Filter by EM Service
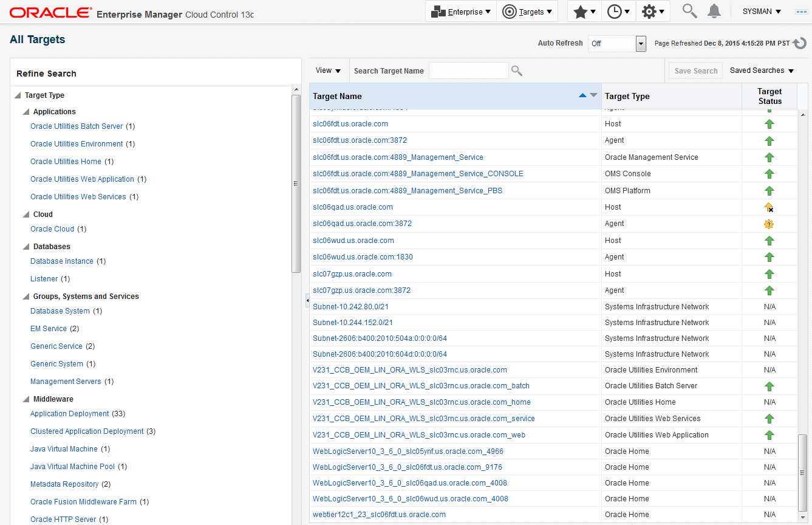The image size is (812, 525). (x=49, y=329)
